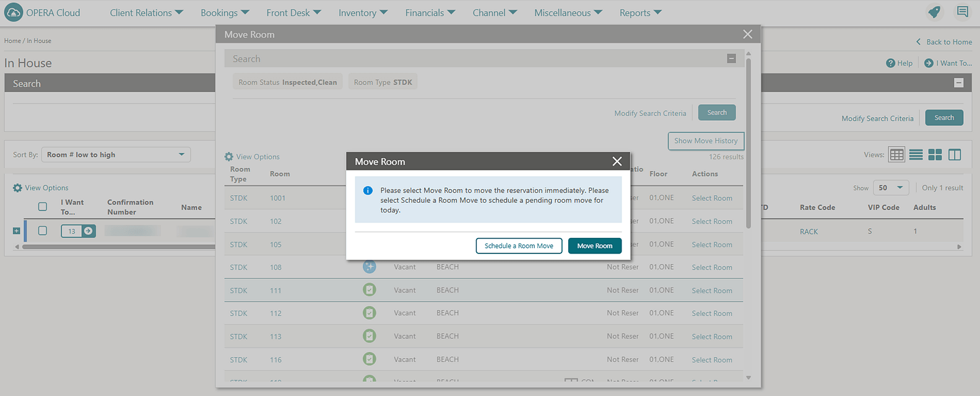980x396 pixels.
Task: Switch to console split view icon
Action: [x=955, y=155]
